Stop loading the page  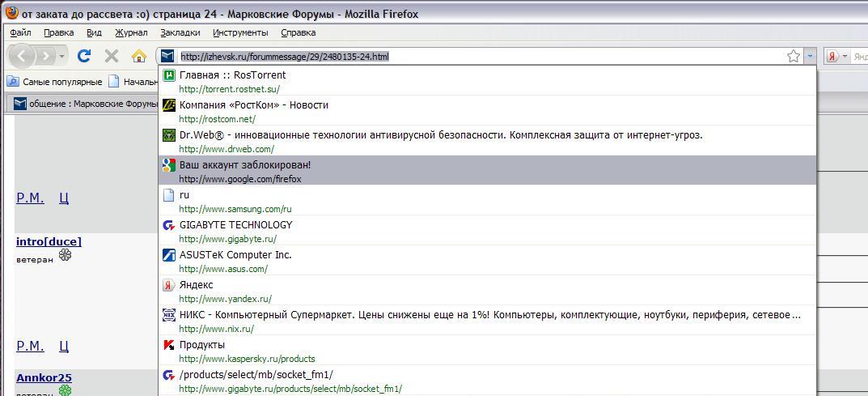click(x=112, y=55)
